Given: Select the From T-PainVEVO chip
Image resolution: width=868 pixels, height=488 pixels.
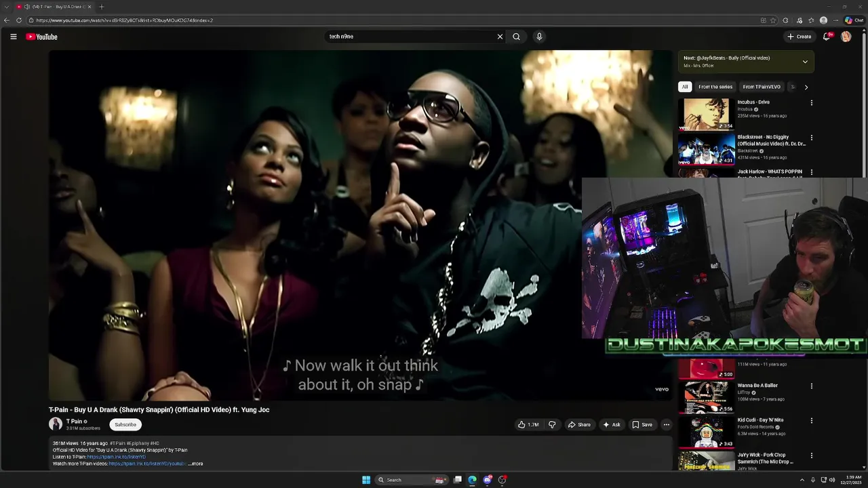Looking at the screenshot, I should pos(762,87).
